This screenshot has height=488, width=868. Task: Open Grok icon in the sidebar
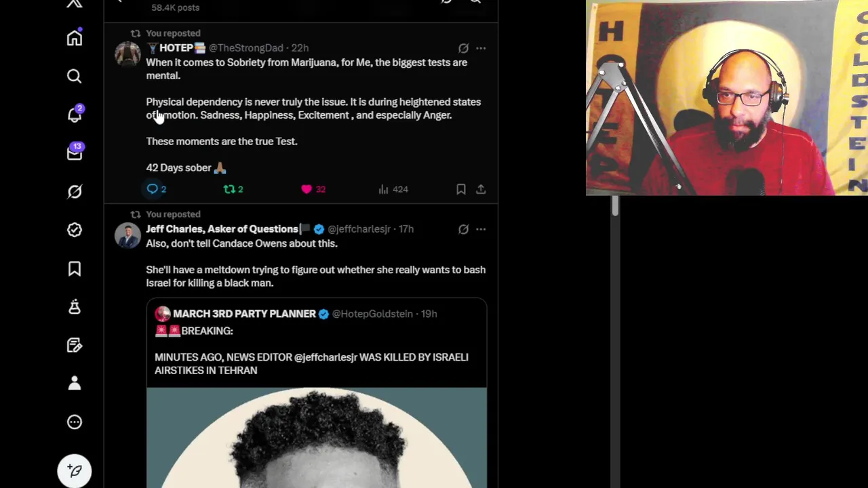(x=75, y=192)
